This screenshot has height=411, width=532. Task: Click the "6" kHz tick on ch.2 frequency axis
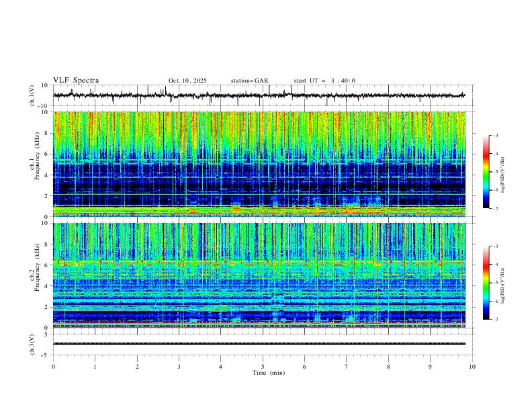click(47, 265)
